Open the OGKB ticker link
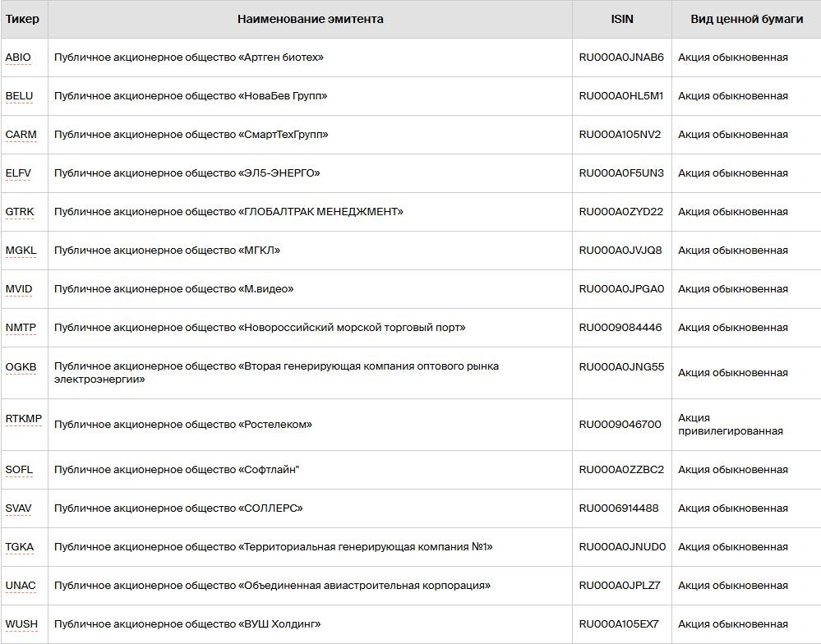 pyautogui.click(x=21, y=367)
